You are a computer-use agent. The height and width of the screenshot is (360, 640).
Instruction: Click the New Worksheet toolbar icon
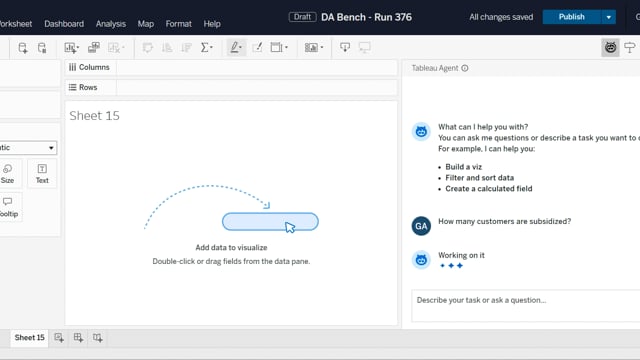(70, 48)
